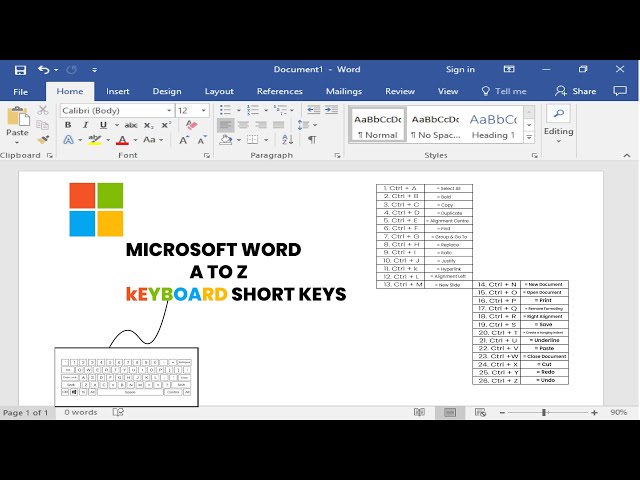Collapse the ribbon with chevron
The width and height of the screenshot is (640, 480).
(627, 156)
